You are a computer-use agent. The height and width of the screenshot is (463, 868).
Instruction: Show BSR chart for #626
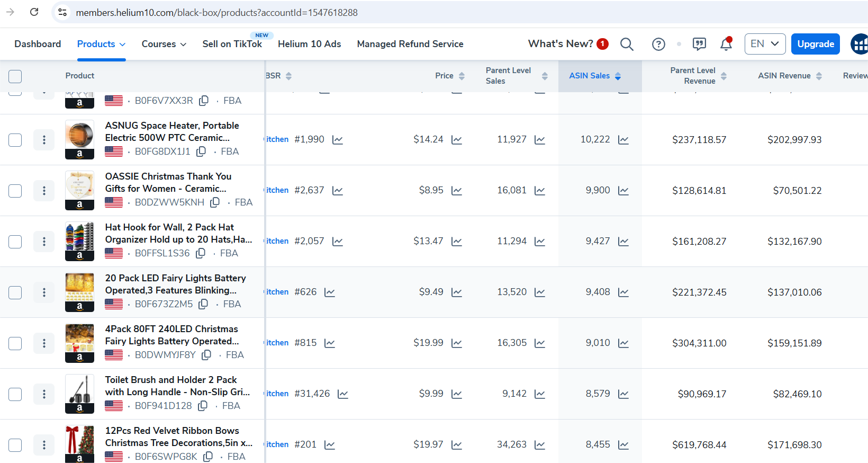(330, 292)
